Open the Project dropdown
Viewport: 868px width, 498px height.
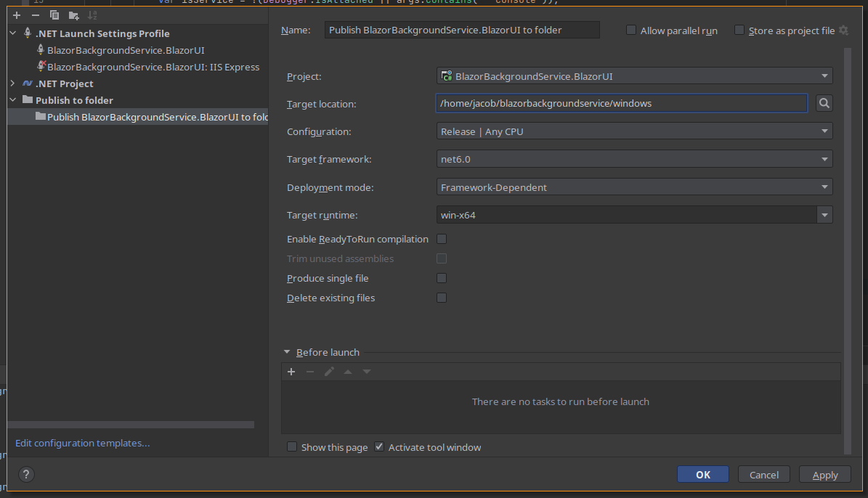point(634,75)
